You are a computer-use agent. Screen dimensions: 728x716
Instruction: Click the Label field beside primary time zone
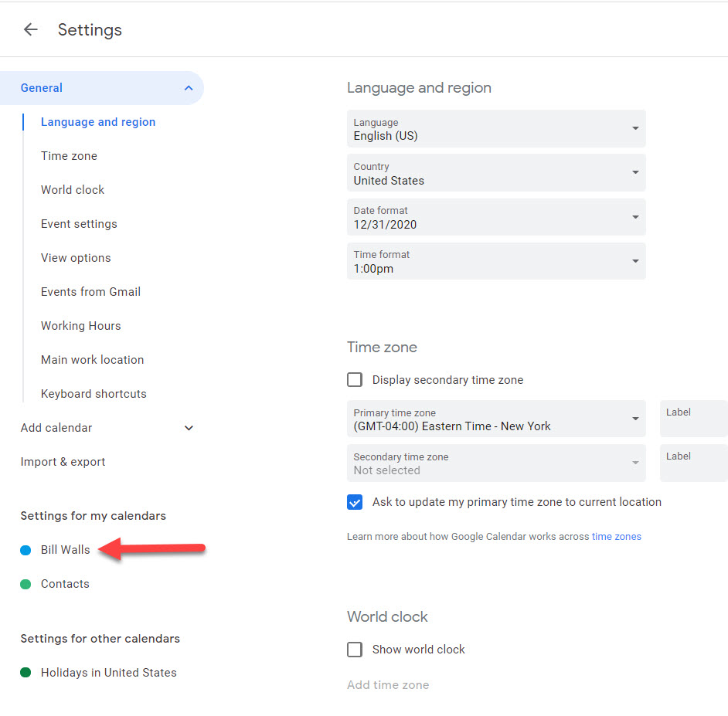pos(693,418)
